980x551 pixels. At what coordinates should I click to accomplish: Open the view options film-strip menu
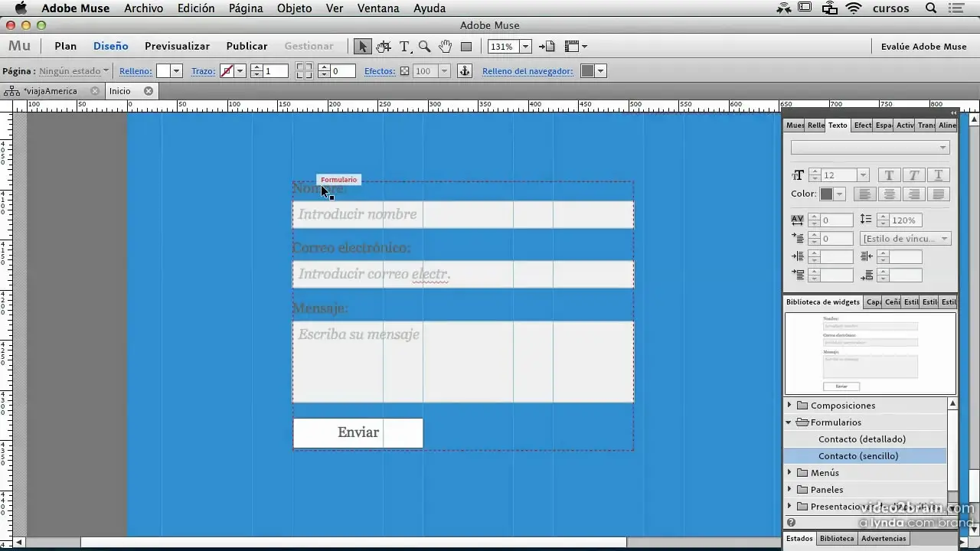pos(576,47)
